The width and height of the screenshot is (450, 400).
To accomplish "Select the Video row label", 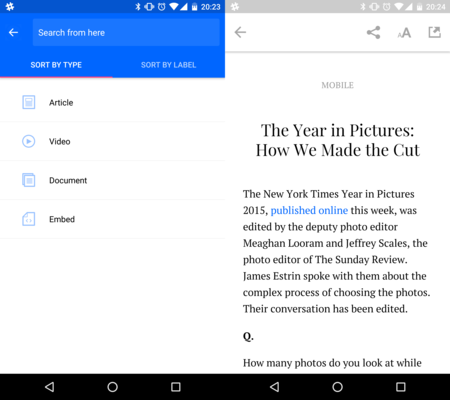I will coord(60,142).
